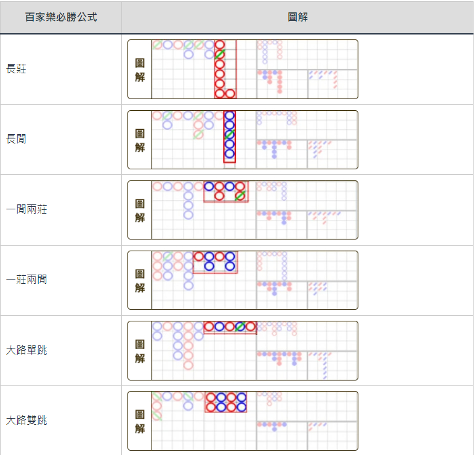This screenshot has width=476, height=455.
Task: Click the 圖解 column header
Action: [x=298, y=17]
